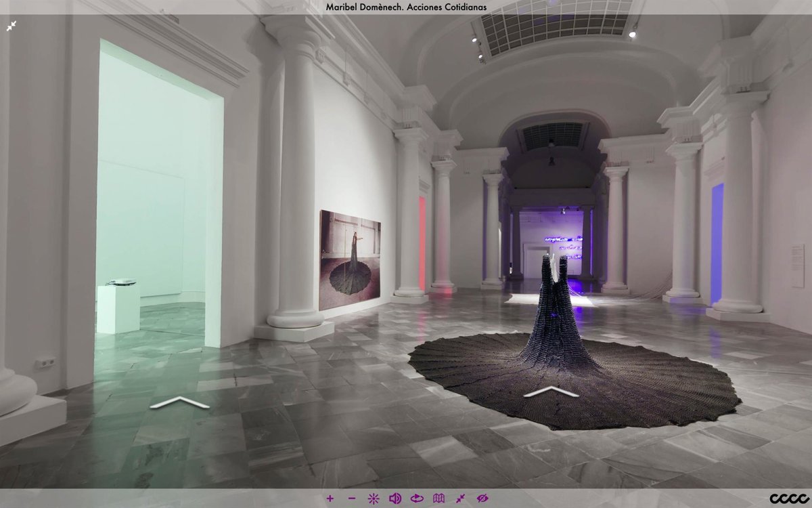This screenshot has width=812, height=508.
Task: Mute the tour audio speaker icon
Action: (395, 499)
